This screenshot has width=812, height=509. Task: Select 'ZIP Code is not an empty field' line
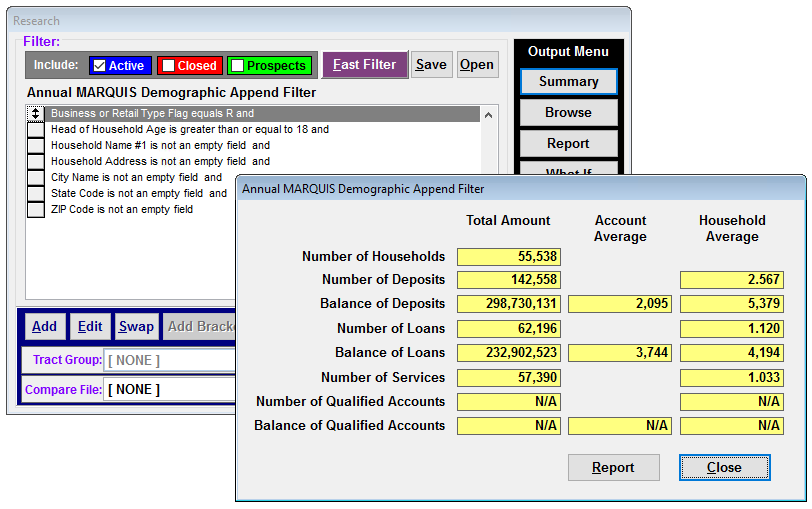click(x=122, y=210)
